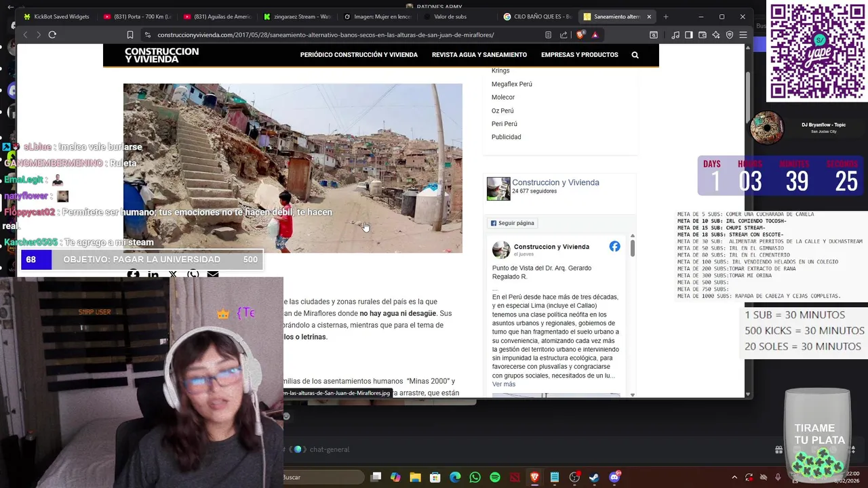This screenshot has height=488, width=868.
Task: Open the Molecor link
Action: click(503, 97)
